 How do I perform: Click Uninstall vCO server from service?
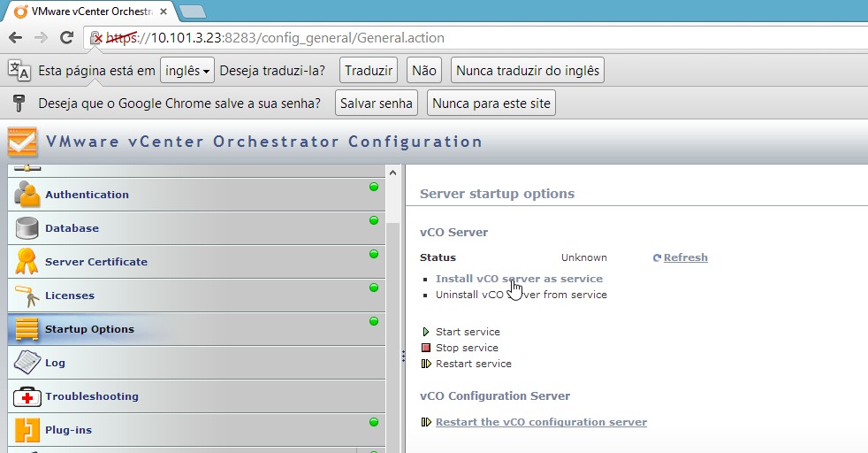click(521, 295)
